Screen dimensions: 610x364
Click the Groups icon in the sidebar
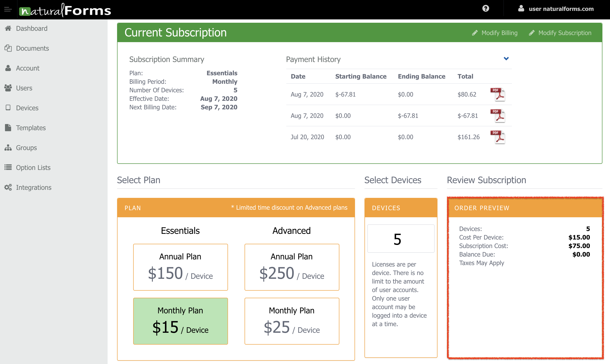pyautogui.click(x=8, y=148)
